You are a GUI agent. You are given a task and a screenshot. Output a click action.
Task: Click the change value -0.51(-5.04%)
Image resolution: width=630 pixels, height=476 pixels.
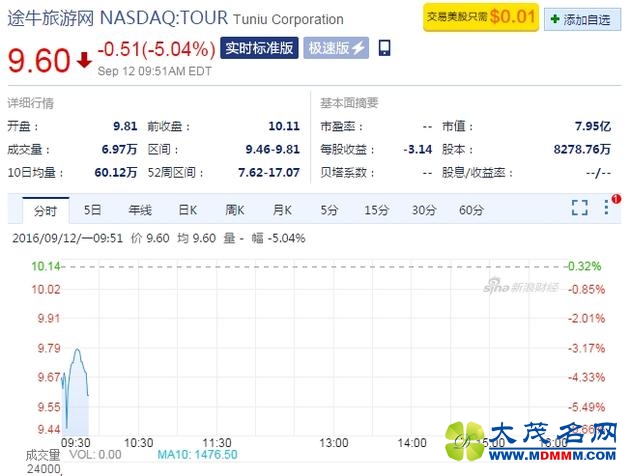coord(157,49)
